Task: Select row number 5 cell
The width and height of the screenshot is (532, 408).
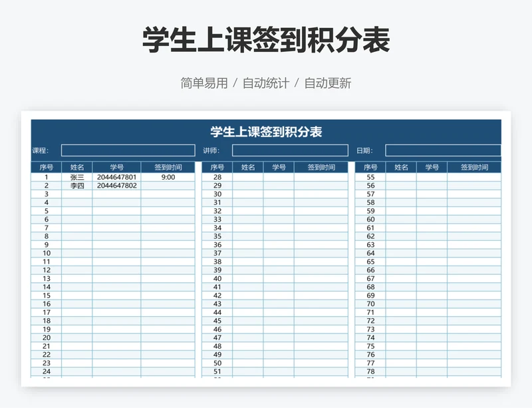Action: 46,211
